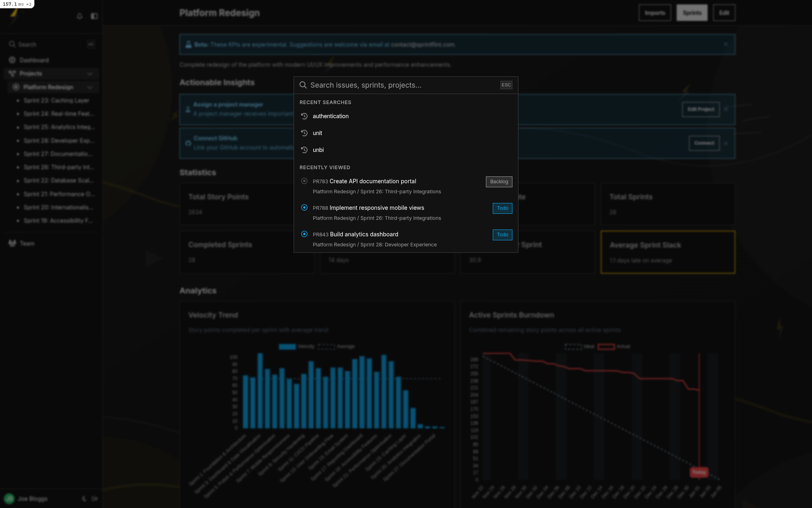
Task: Click the dark mode moon icon
Action: click(x=84, y=499)
